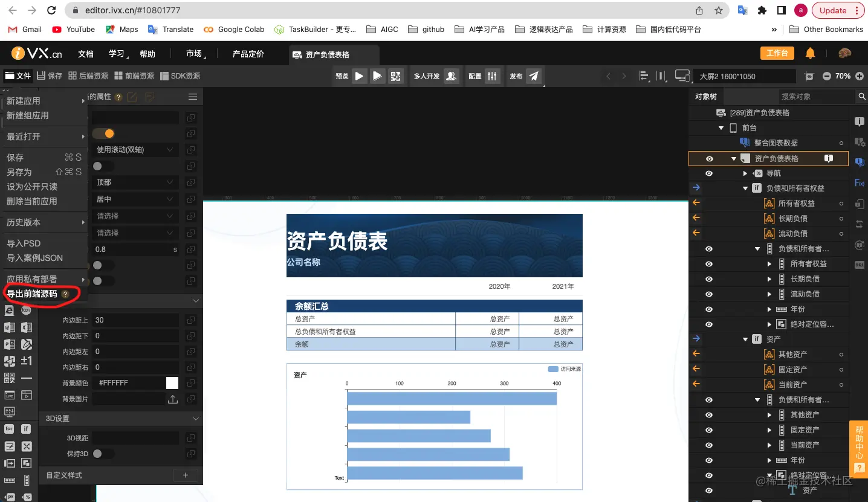Select the 'if' condition component icon
Image resolution: width=868 pixels, height=502 pixels.
tap(27, 428)
